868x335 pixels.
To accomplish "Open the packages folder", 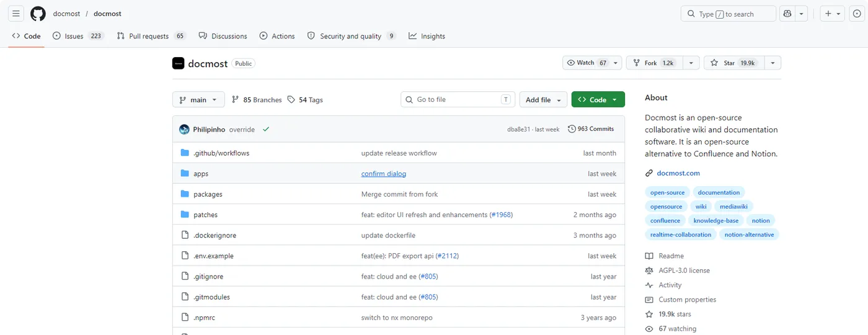I will pyautogui.click(x=208, y=194).
